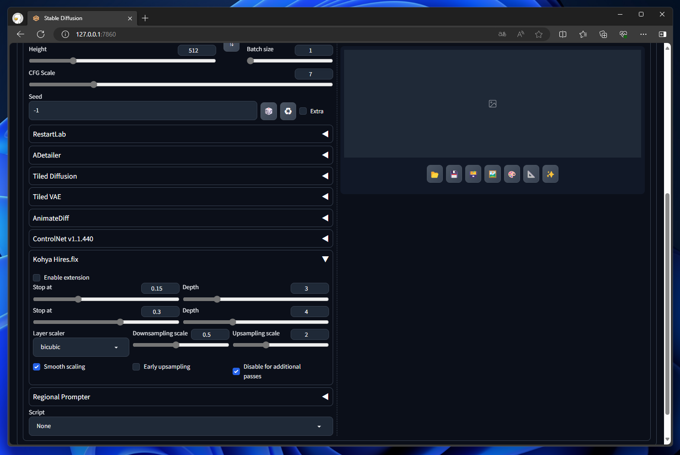Click the Upsampling scale value box

coord(309,334)
